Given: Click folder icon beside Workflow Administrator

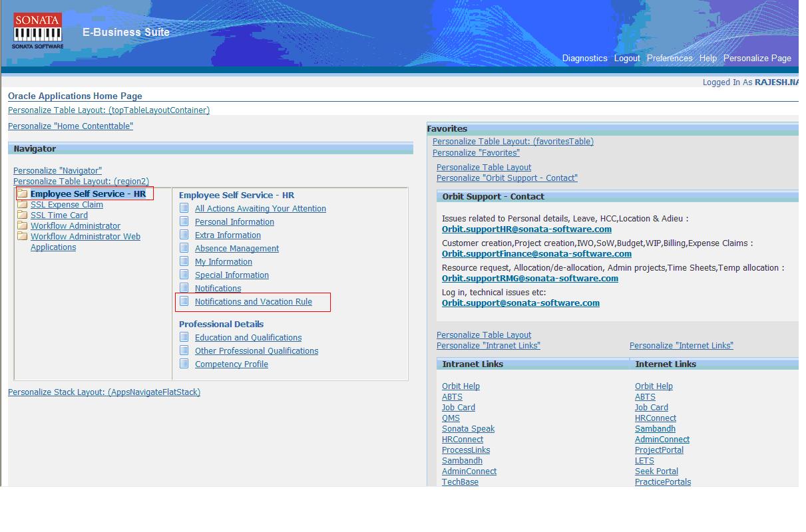Looking at the screenshot, I should point(23,226).
